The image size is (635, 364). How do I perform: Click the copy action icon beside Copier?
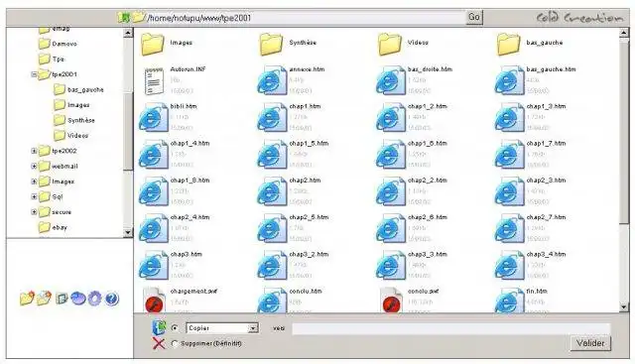tap(159, 327)
